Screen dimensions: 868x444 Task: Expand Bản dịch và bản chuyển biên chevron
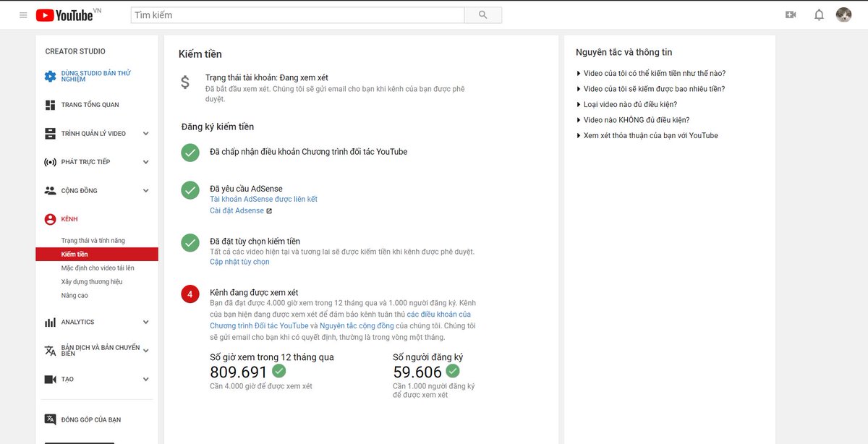coord(145,351)
